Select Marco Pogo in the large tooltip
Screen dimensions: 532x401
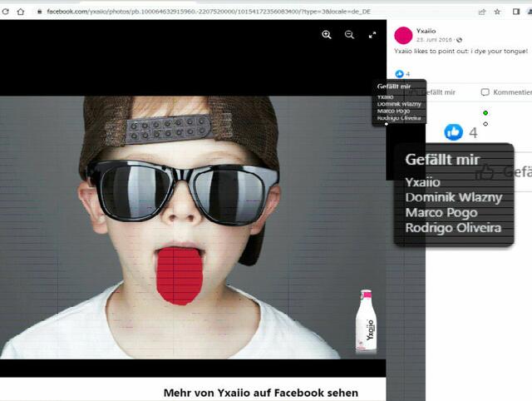pyautogui.click(x=441, y=212)
